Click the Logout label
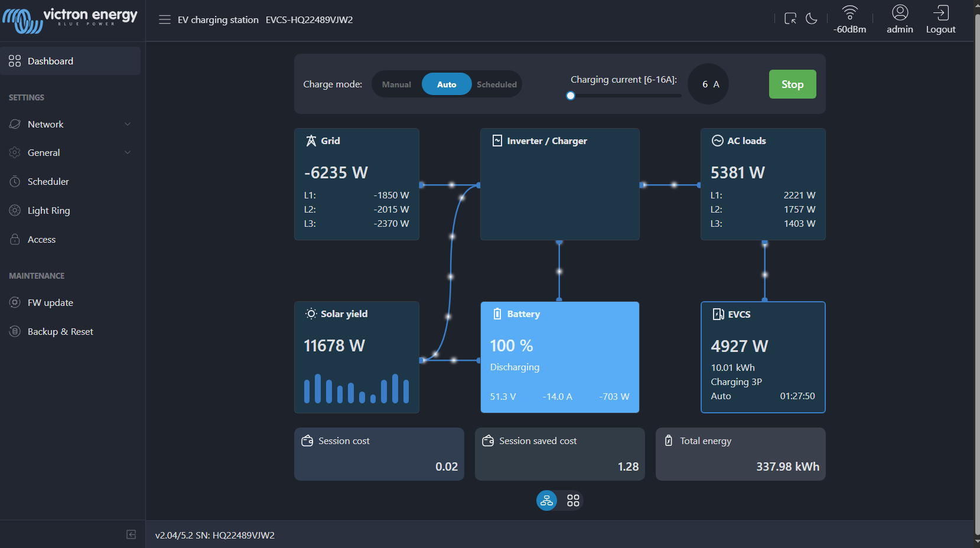Screen dimensions: 980x548 tap(941, 30)
